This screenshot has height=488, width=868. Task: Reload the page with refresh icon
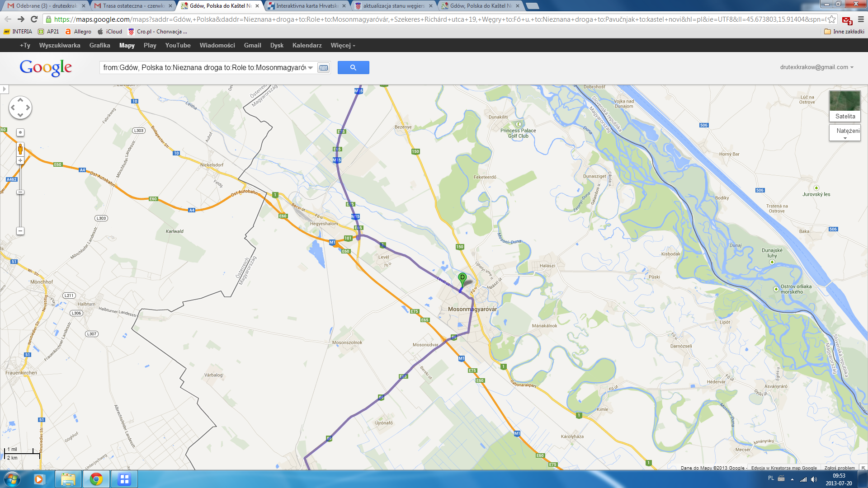34,19
